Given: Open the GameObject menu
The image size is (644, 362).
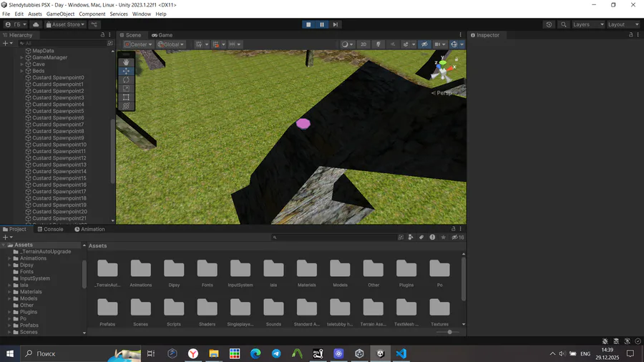Looking at the screenshot, I should 60,14.
